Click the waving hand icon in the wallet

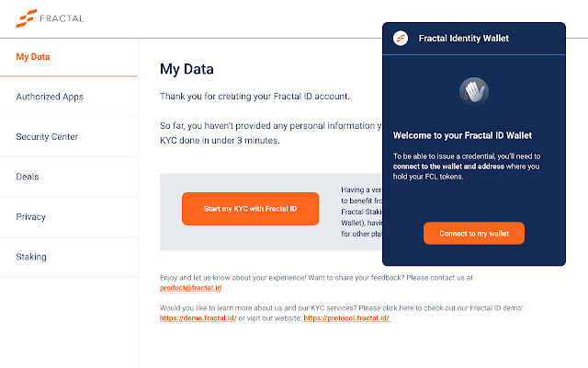point(473,91)
